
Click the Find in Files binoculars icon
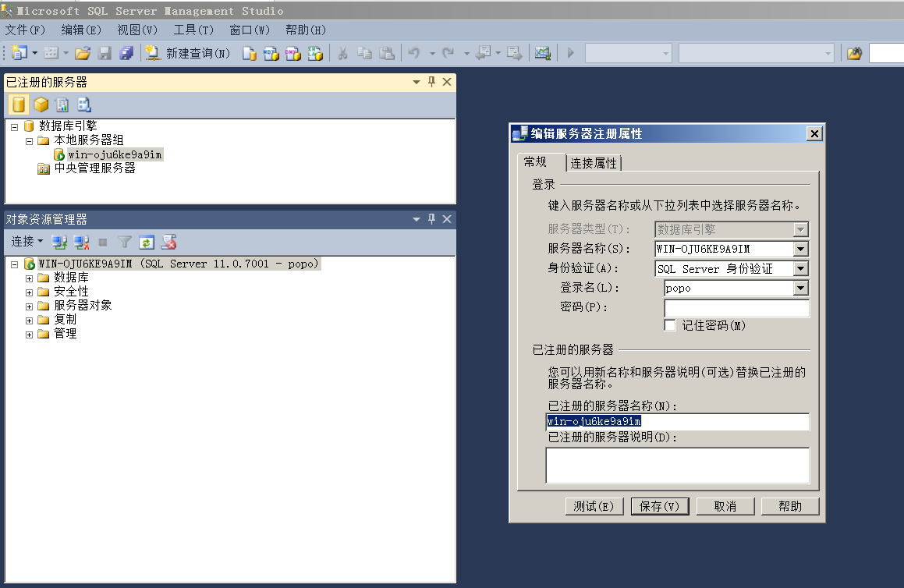[854, 53]
